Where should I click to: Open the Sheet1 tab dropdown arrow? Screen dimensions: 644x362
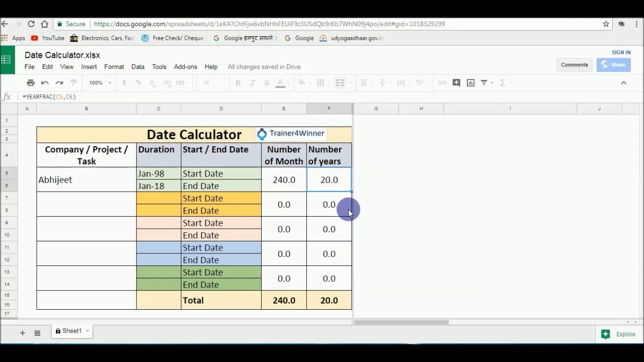tap(87, 331)
